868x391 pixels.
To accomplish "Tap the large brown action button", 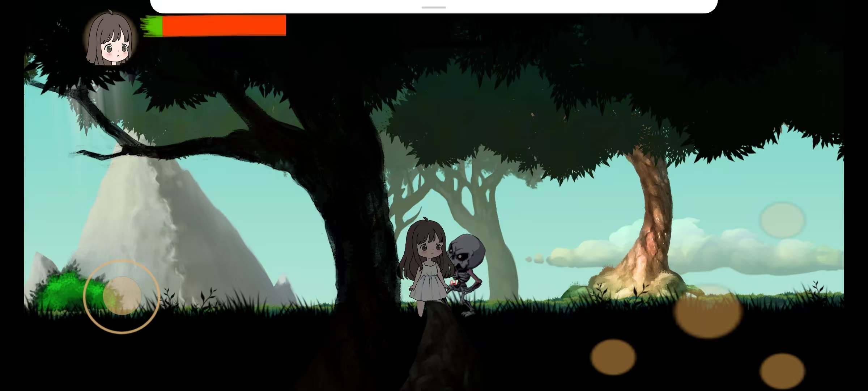I will click(708, 312).
